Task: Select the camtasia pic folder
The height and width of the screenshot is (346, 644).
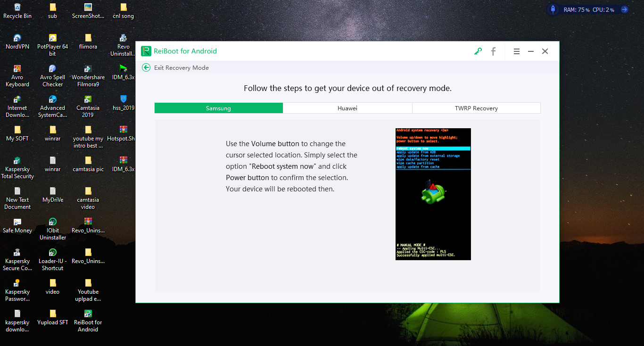Action: 88,164
